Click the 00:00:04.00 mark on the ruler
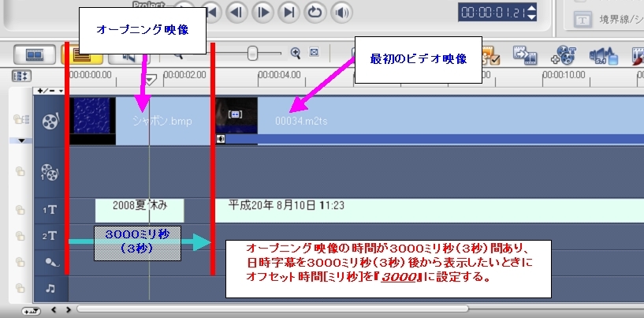 coord(280,75)
